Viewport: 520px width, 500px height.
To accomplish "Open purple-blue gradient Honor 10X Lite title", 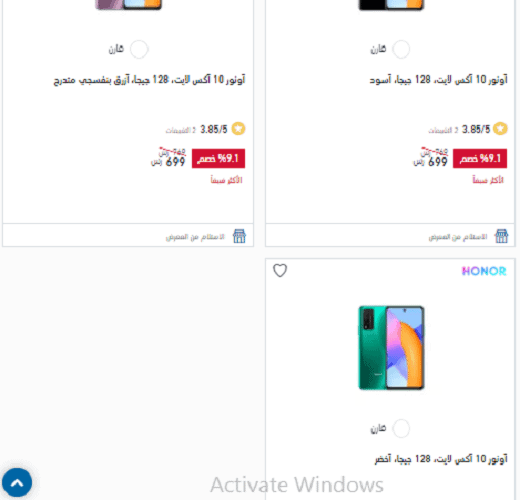I will pyautogui.click(x=149, y=80).
